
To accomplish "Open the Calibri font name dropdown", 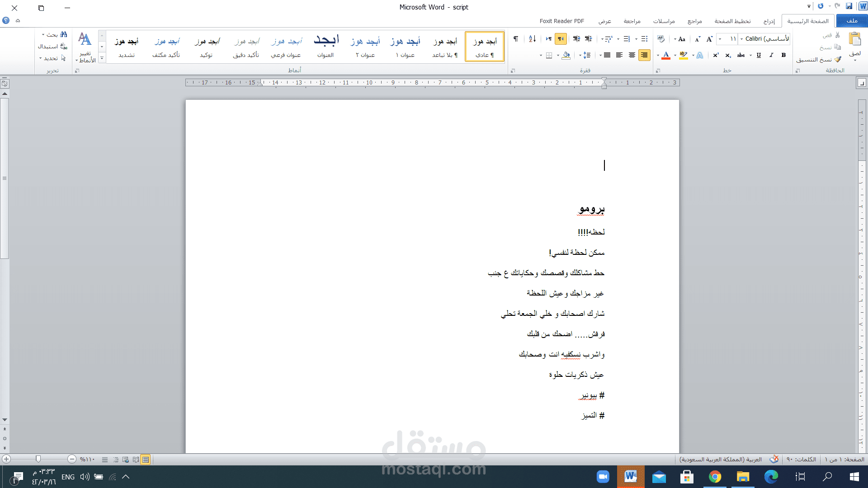I will [x=742, y=39].
